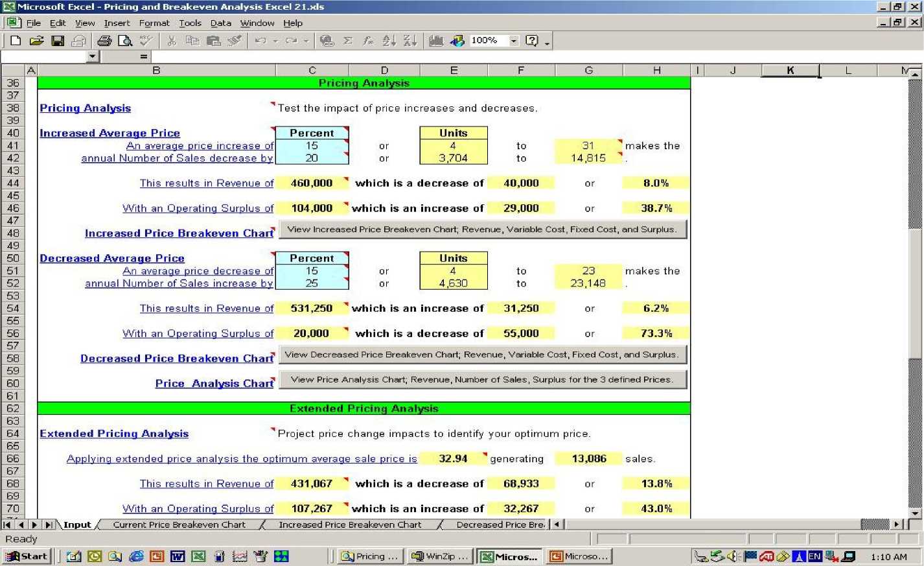Image resolution: width=924 pixels, height=566 pixels.
Task: Click the AutoSum sigma icon
Action: point(348,41)
